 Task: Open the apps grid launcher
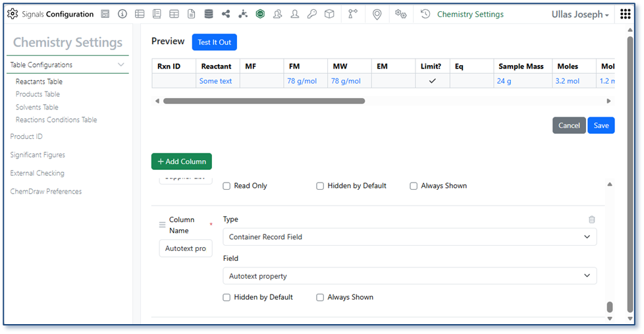click(x=626, y=14)
